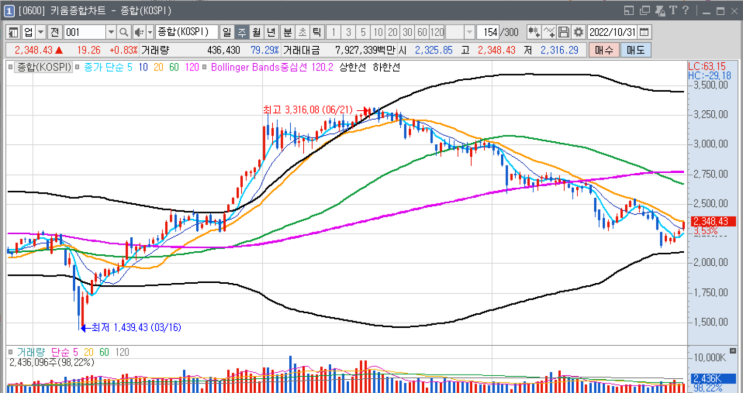Click the 전 button beside the code field

55,32
